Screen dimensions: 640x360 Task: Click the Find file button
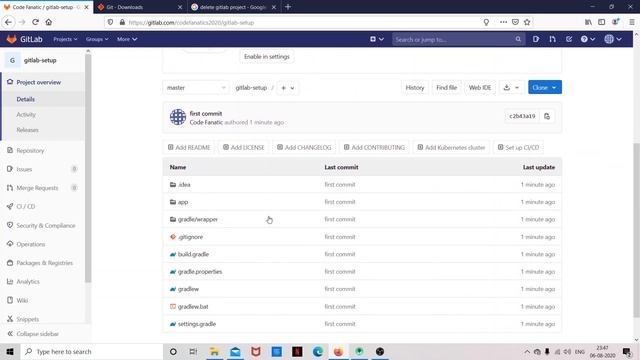point(446,87)
